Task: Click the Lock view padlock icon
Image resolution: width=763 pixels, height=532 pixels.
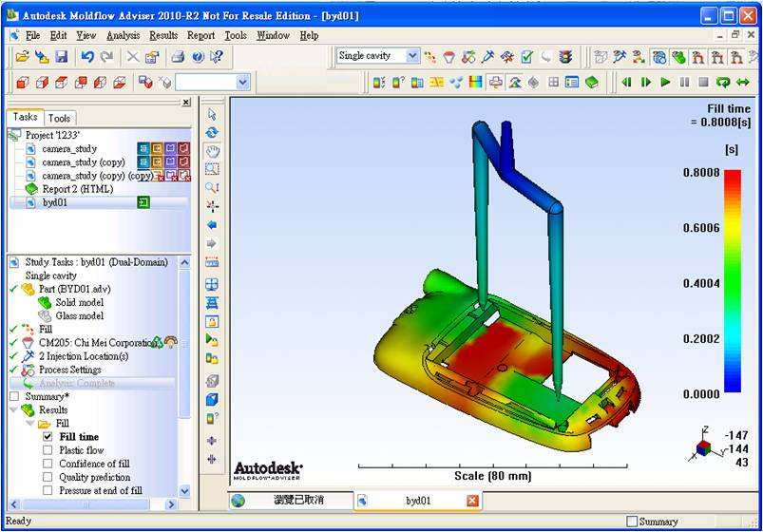Action: (x=212, y=322)
